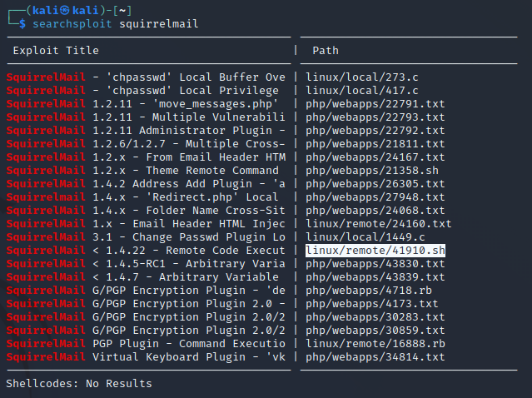532x398 pixels.
Task: Click path php/webapps/24167.txt
Action: [375, 157]
